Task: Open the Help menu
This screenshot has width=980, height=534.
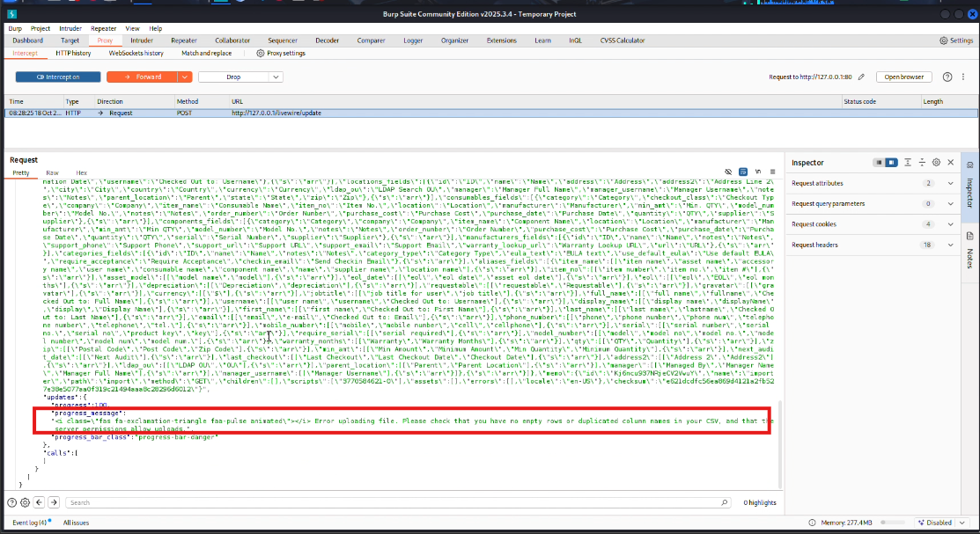Action: coord(156,28)
